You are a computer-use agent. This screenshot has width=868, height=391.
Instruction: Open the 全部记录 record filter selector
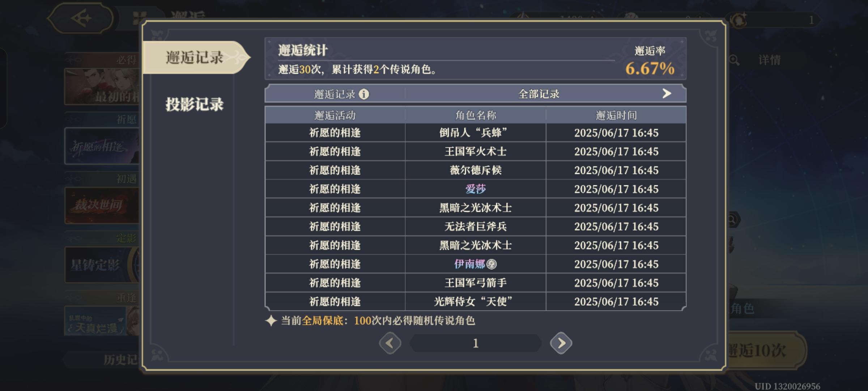545,94
